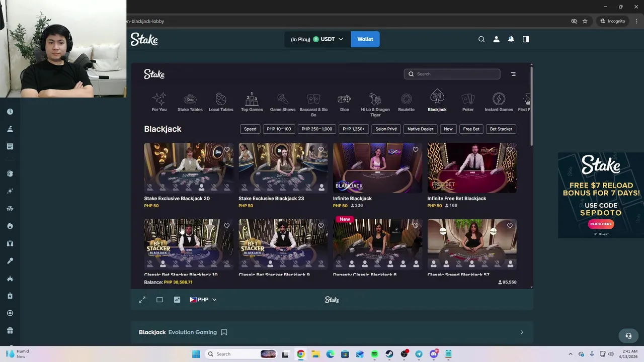This screenshot has width=644, height=362.
Task: Click the Stake logo in header
Action: pyautogui.click(x=144, y=39)
